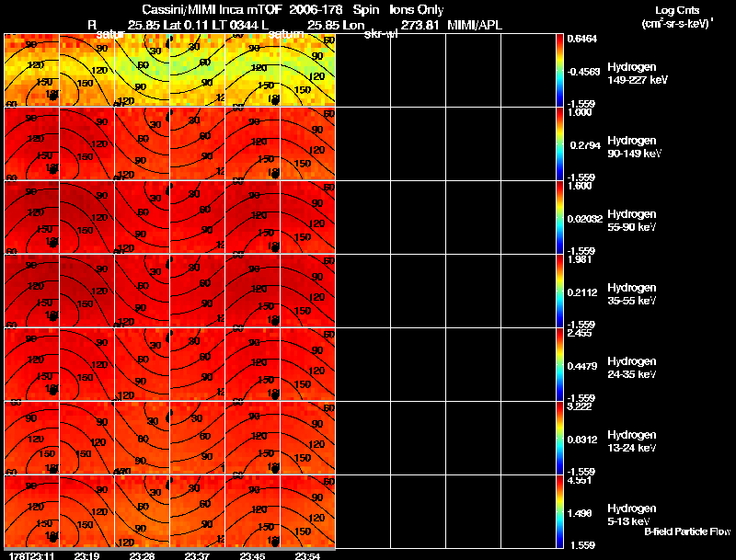Select the 3.222 scale maximum value
The image size is (736, 560).
pyautogui.click(x=580, y=406)
